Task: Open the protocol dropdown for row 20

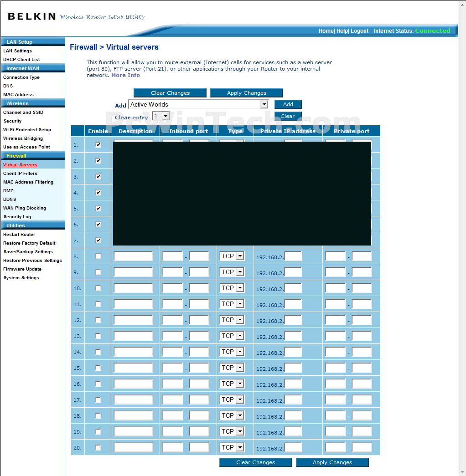Action: [232, 447]
